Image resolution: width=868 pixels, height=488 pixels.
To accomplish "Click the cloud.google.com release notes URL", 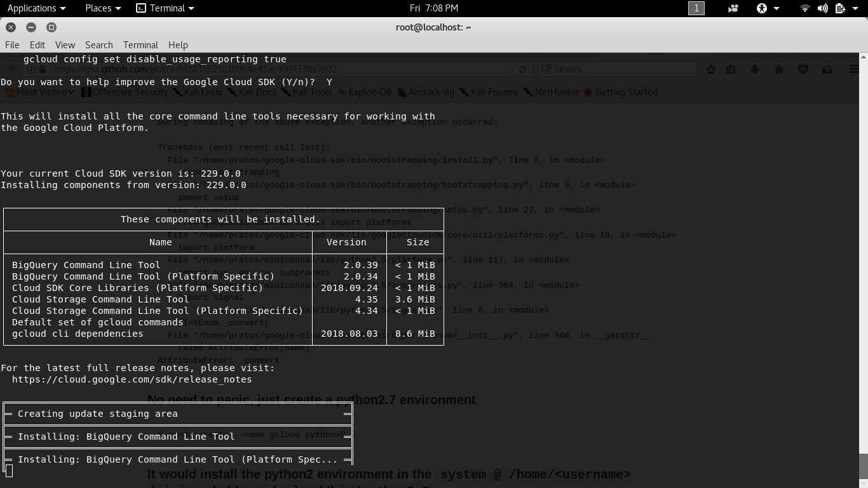I will click(132, 379).
